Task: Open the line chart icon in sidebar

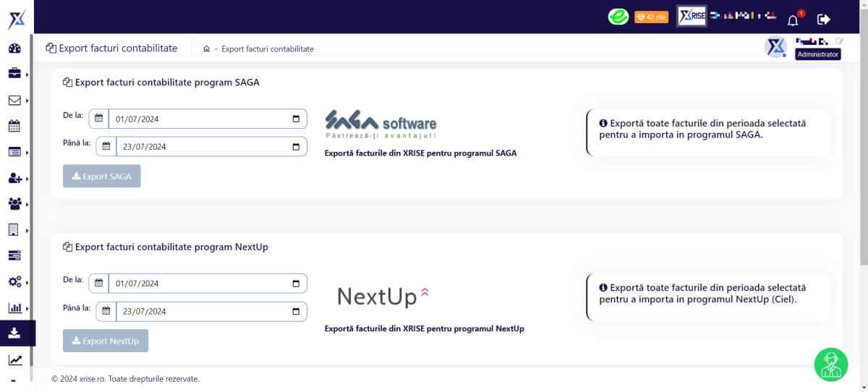Action: click(14, 359)
